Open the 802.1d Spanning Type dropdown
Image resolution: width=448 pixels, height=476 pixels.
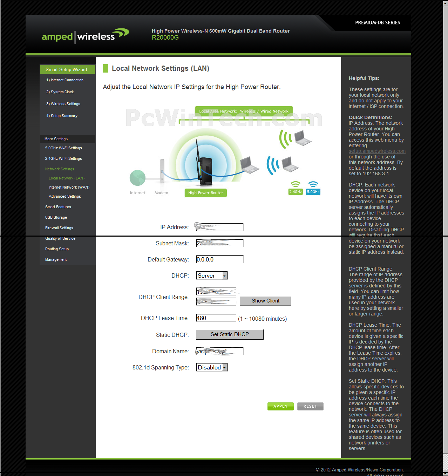tap(212, 367)
